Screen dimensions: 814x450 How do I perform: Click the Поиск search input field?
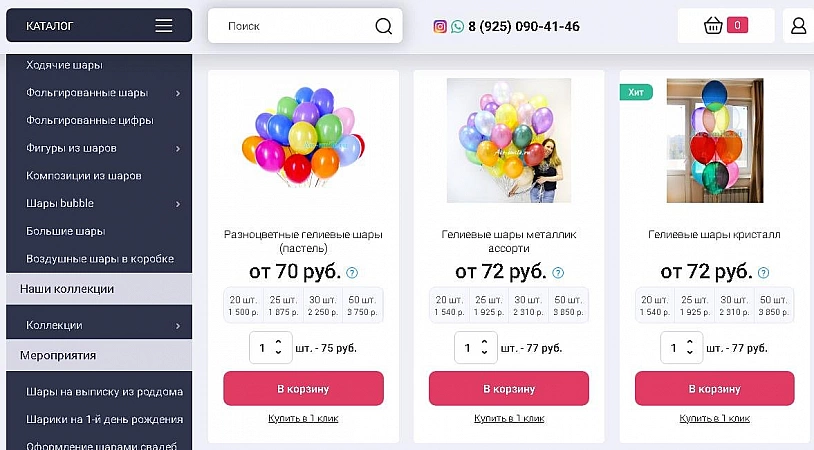pos(295,26)
